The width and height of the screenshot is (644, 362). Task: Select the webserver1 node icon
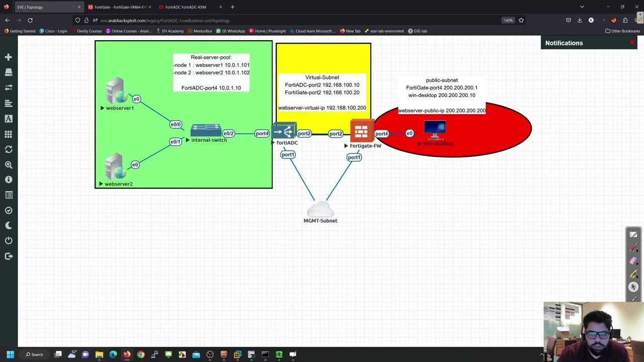[x=116, y=90]
